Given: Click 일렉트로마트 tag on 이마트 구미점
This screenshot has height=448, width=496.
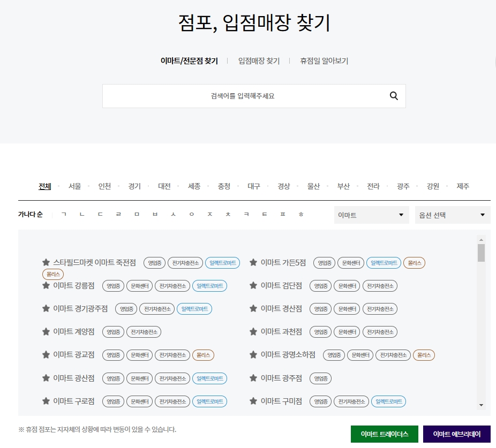Looking at the screenshot, I should pos(388,401).
